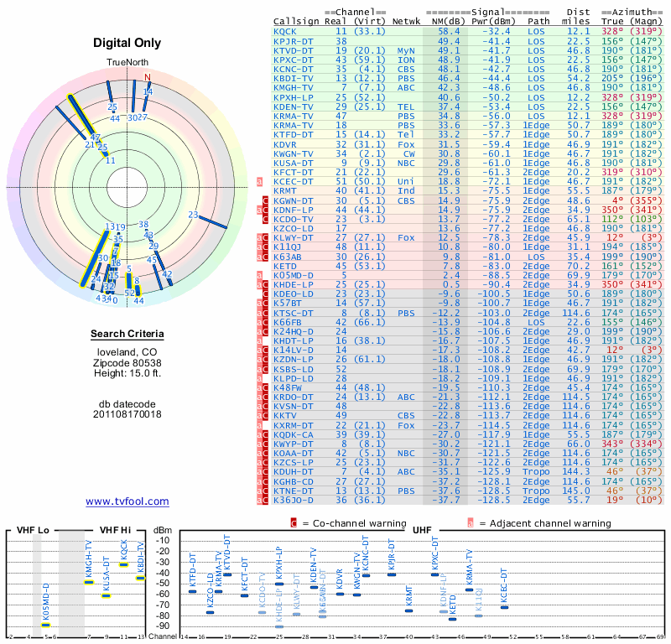This screenshot has width=671, height=644.
Task: Click the Digital Only radar title
Action: pyautogui.click(x=127, y=43)
